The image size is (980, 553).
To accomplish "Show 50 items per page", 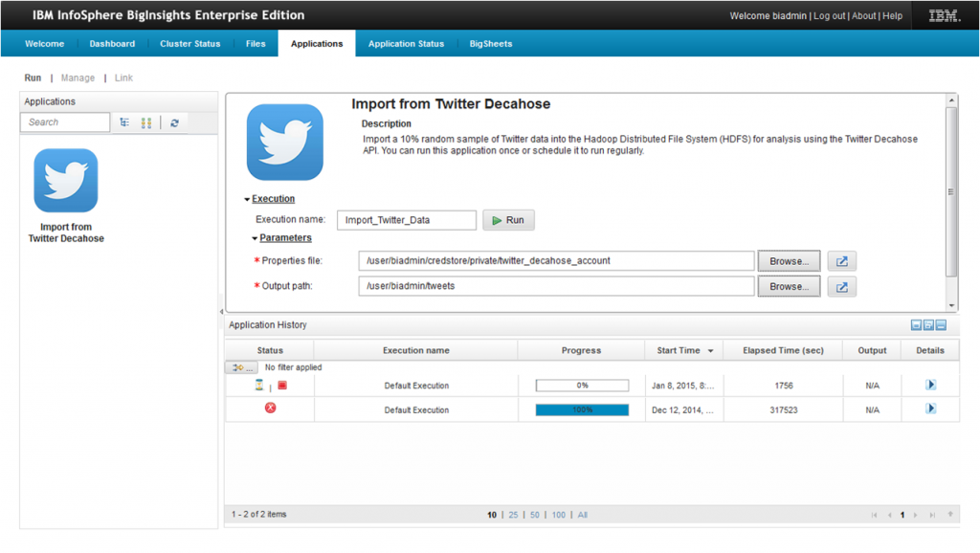I will pos(534,515).
